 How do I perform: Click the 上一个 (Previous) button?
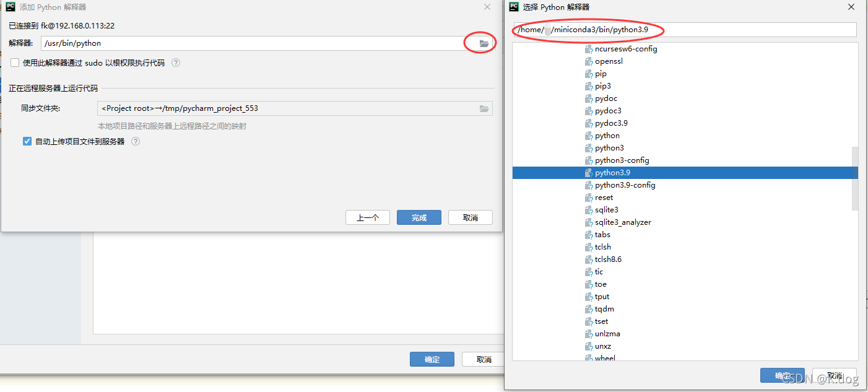point(368,217)
